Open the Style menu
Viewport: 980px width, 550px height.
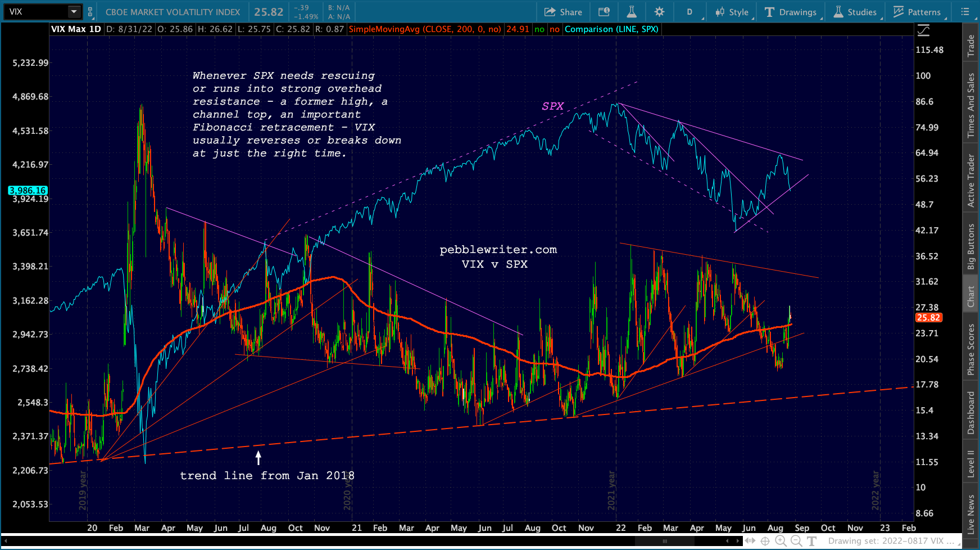pos(732,12)
